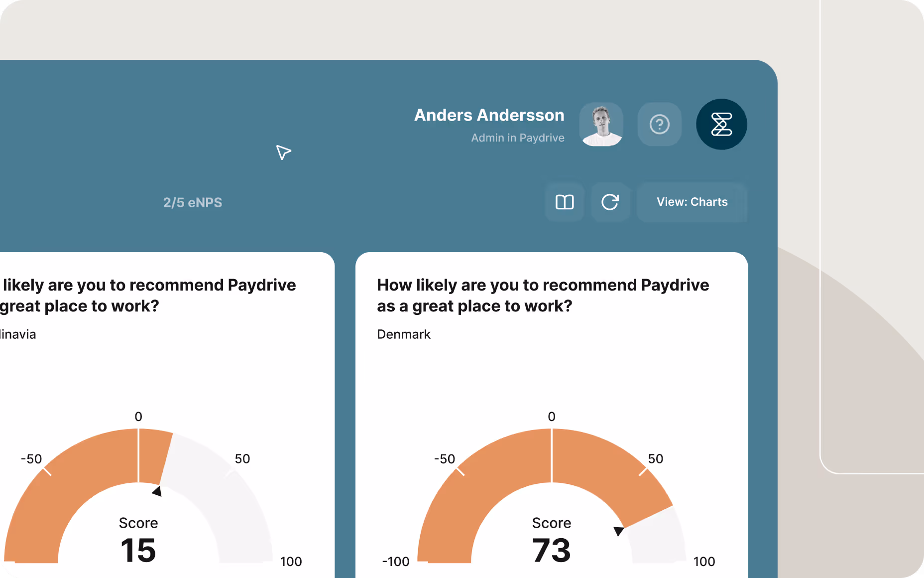The height and width of the screenshot is (578, 924).
Task: Click the Denmark gauge needle at 73
Action: (619, 531)
